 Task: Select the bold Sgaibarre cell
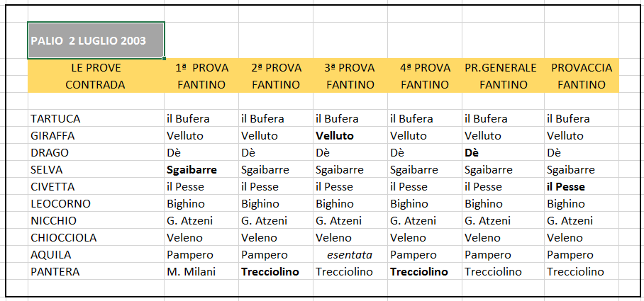tap(201, 170)
